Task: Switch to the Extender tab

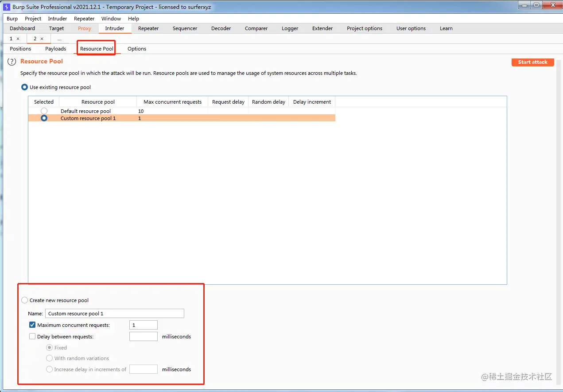Action: pos(322,28)
